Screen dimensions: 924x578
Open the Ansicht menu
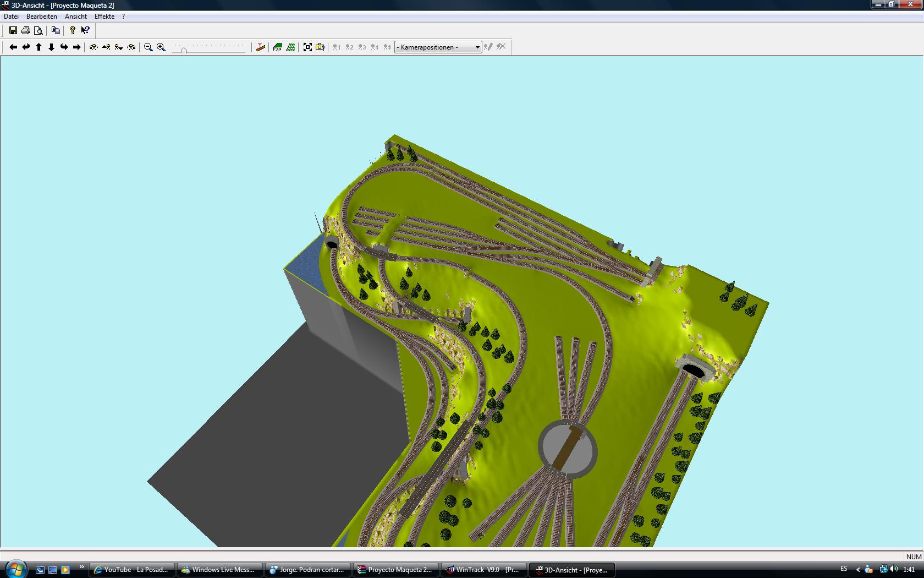(x=76, y=17)
